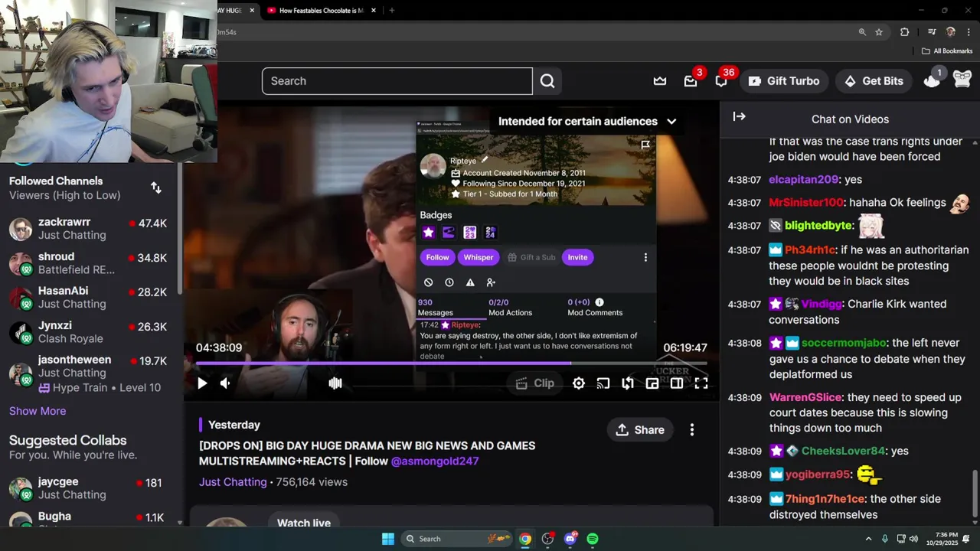This screenshot has width=980, height=551.
Task: Open Just Chatting category link under title
Action: [233, 482]
